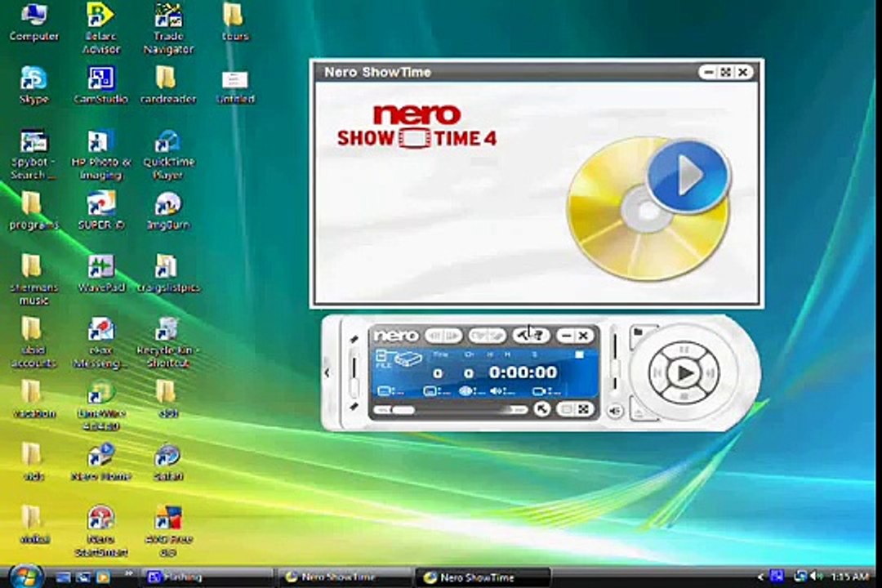
Task: Click the time counter 0:00:00
Action: [x=523, y=372]
